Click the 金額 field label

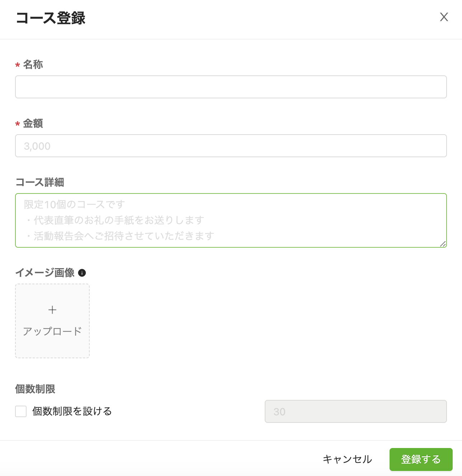coord(33,123)
